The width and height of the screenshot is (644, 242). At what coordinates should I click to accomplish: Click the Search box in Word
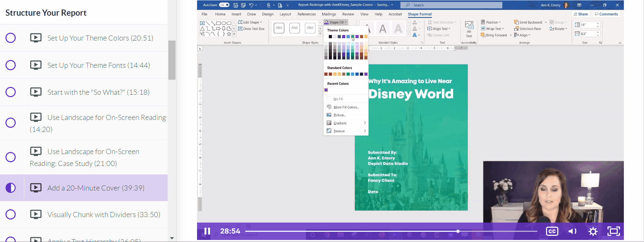point(451,5)
